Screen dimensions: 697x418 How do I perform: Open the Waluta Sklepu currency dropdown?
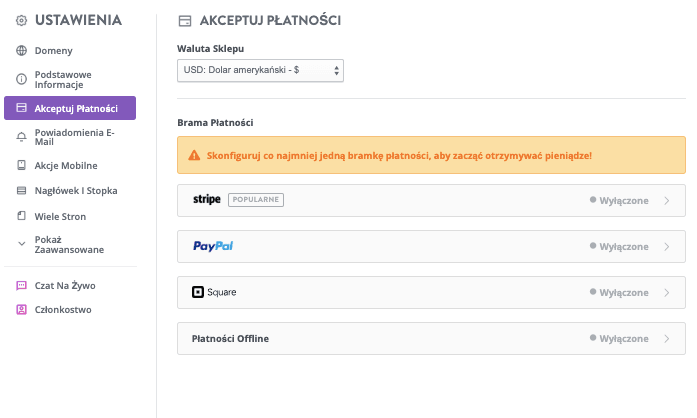pyautogui.click(x=260, y=71)
